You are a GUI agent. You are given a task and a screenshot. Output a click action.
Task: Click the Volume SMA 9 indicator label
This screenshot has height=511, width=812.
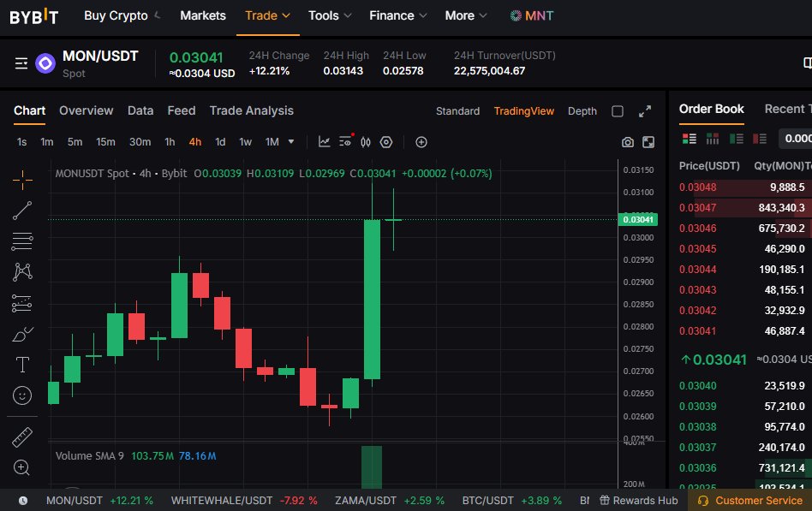(x=90, y=456)
